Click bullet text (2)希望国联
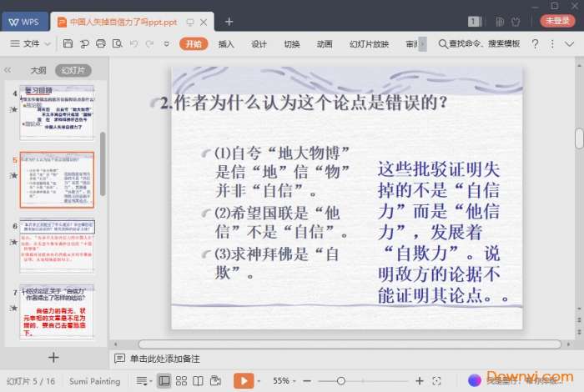The height and width of the screenshot is (392, 584). pos(281,223)
